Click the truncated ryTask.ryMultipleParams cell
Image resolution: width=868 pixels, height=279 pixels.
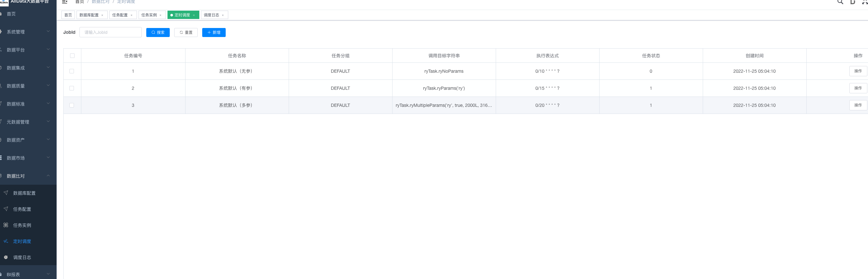click(444, 105)
